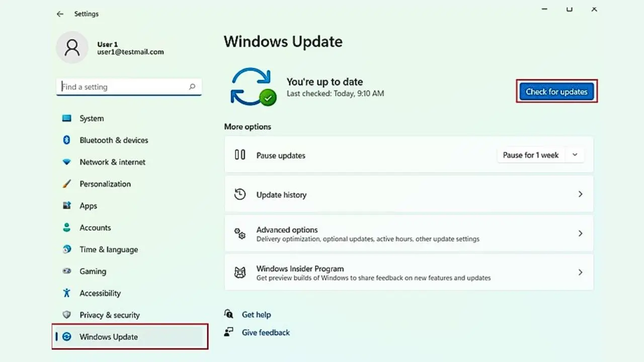Click "Last checked: Today, 9:10 AM" text
This screenshot has width=644, height=362.
point(335,94)
